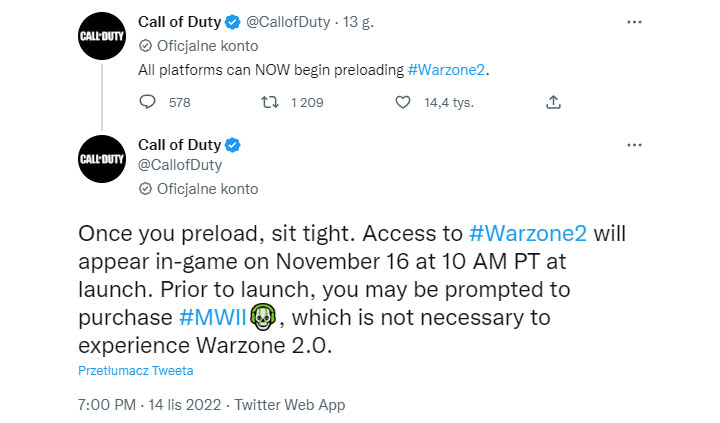
Task: Click the reply icon on the first tweet
Action: [x=148, y=102]
